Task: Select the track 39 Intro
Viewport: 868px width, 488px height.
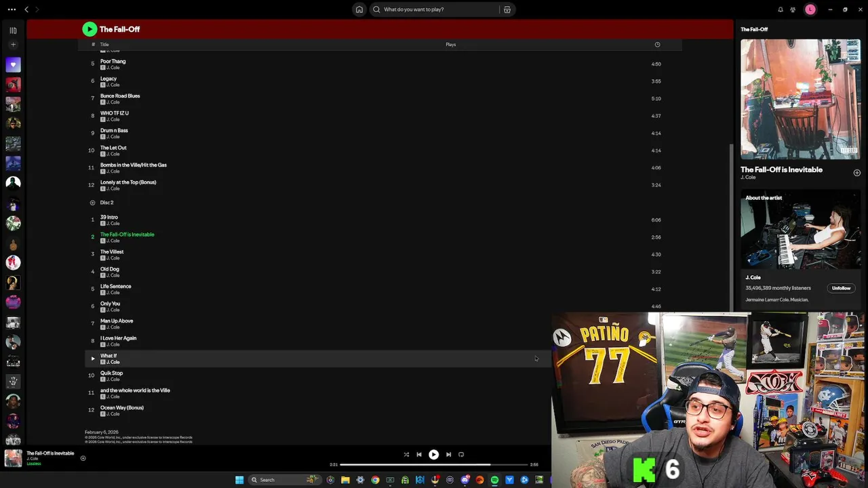Action: 109,217
